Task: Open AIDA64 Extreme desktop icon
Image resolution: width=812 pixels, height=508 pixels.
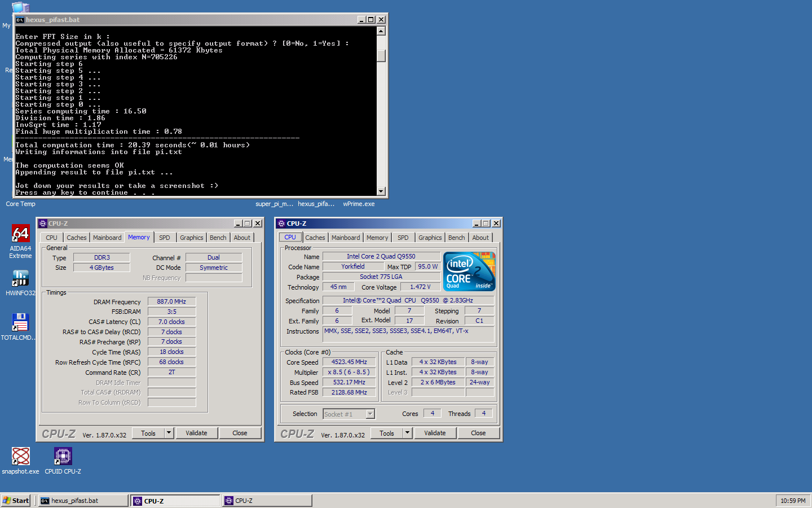Action: pos(20,241)
